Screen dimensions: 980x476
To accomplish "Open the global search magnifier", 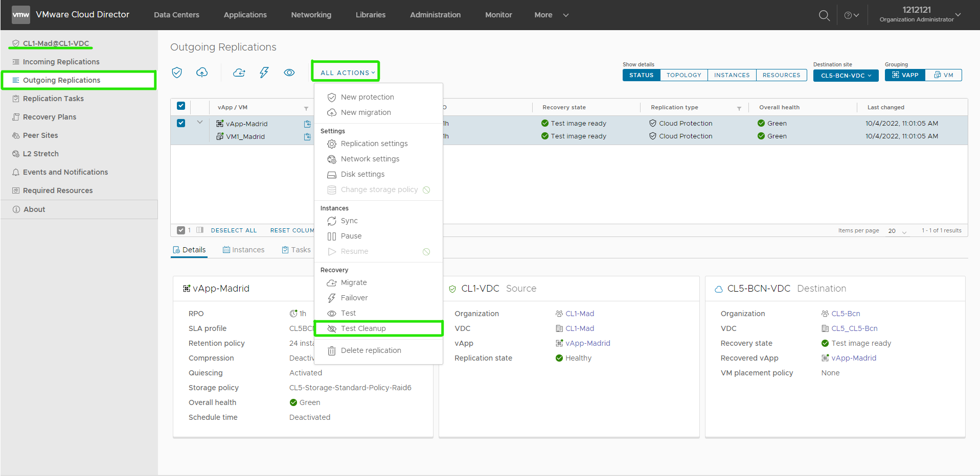I will (824, 15).
